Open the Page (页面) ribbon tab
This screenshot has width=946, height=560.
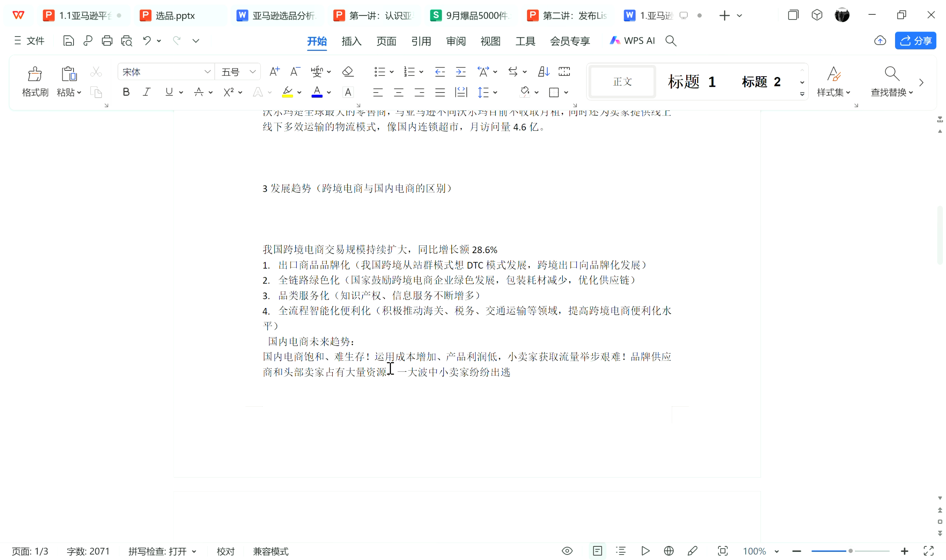[386, 41]
